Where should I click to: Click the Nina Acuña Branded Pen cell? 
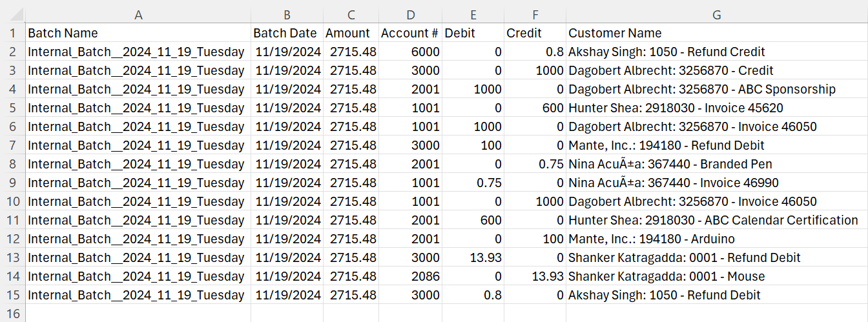pos(717,164)
